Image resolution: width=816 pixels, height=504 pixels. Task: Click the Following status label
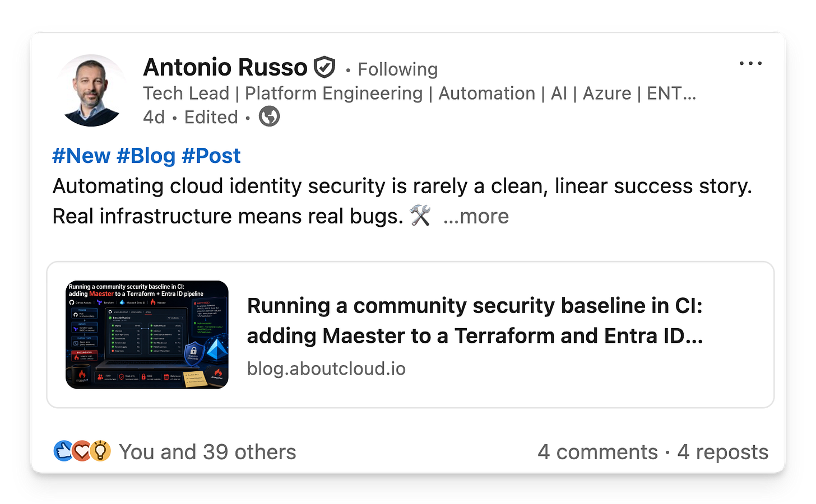click(x=397, y=69)
